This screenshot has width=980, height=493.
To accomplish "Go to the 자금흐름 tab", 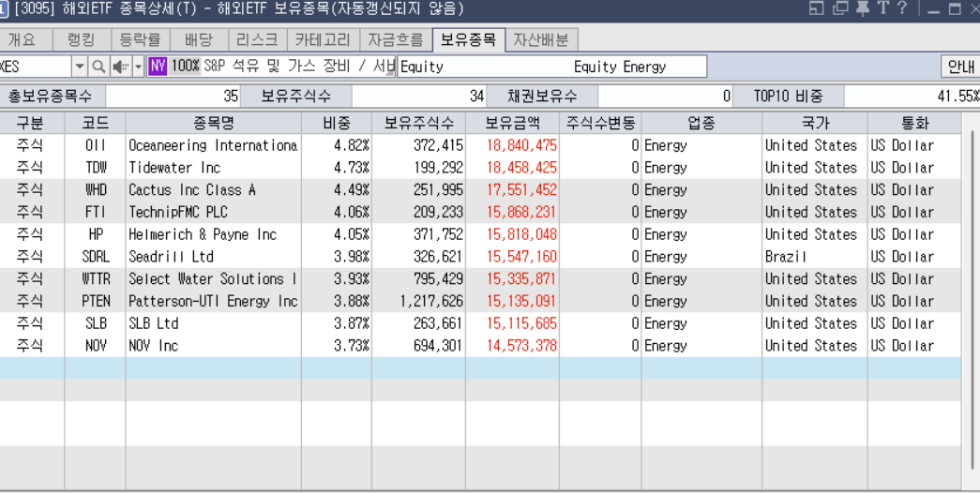I will (x=396, y=40).
